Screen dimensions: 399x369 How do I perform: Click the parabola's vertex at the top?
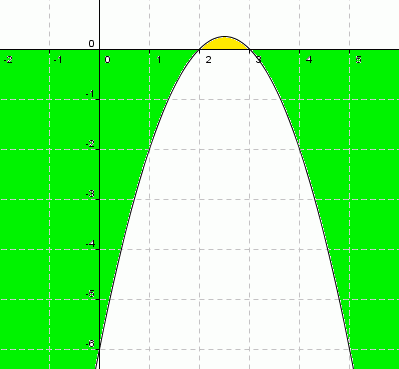pyautogui.click(x=225, y=36)
